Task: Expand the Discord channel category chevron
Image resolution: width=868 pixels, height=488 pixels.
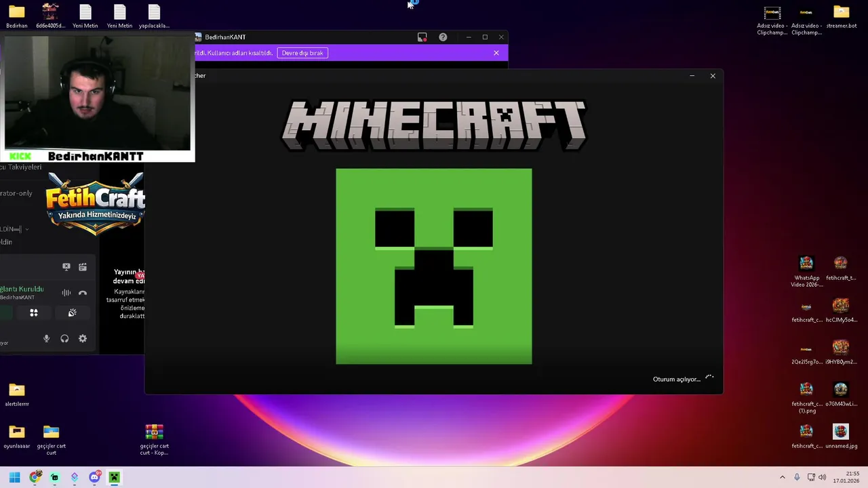Action: click(26, 229)
